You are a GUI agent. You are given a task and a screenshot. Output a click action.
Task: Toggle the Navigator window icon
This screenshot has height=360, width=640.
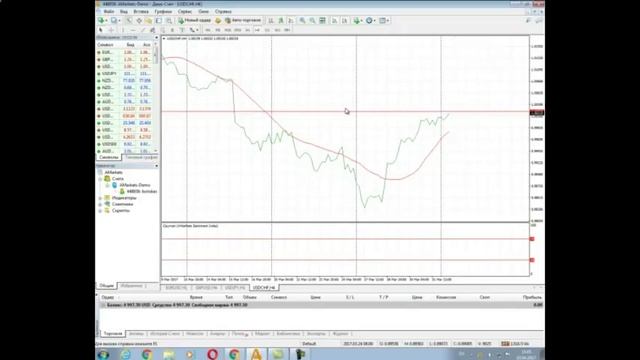pyautogui.click(x=149, y=20)
